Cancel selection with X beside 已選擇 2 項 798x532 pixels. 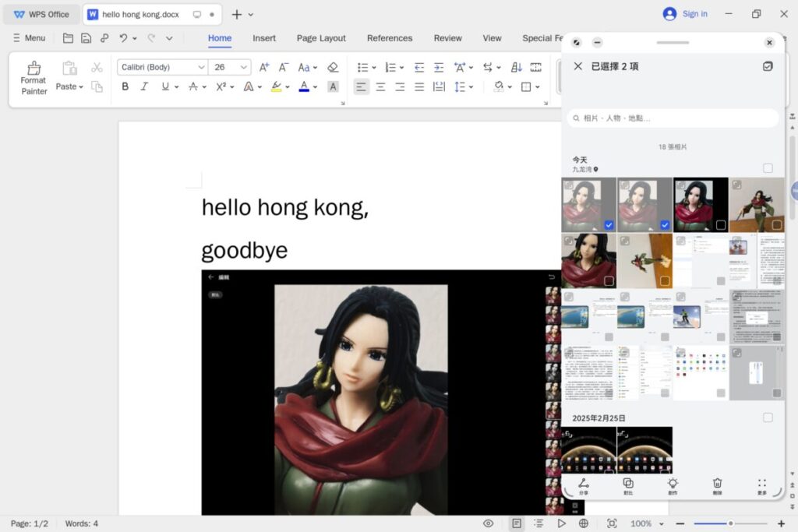tap(577, 66)
